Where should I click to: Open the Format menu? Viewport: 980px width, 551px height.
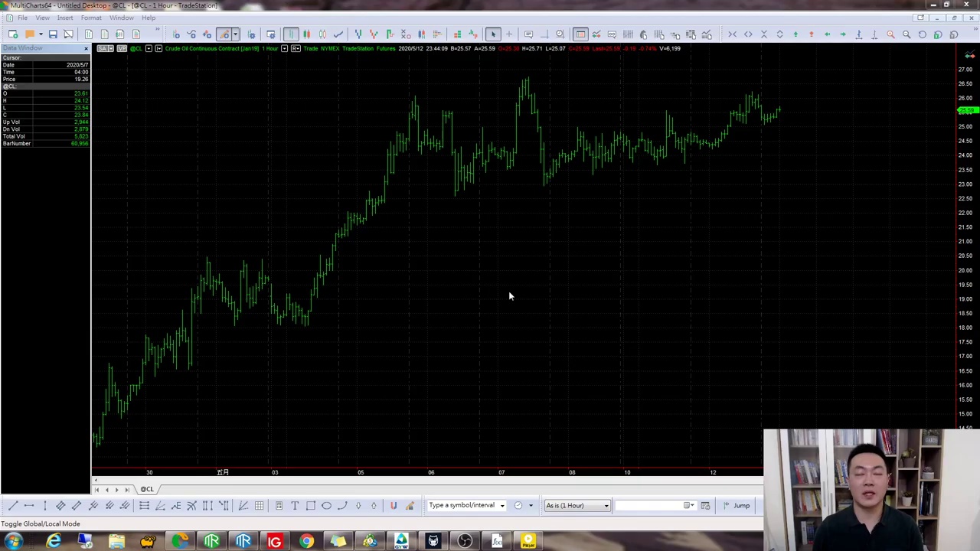tap(91, 18)
